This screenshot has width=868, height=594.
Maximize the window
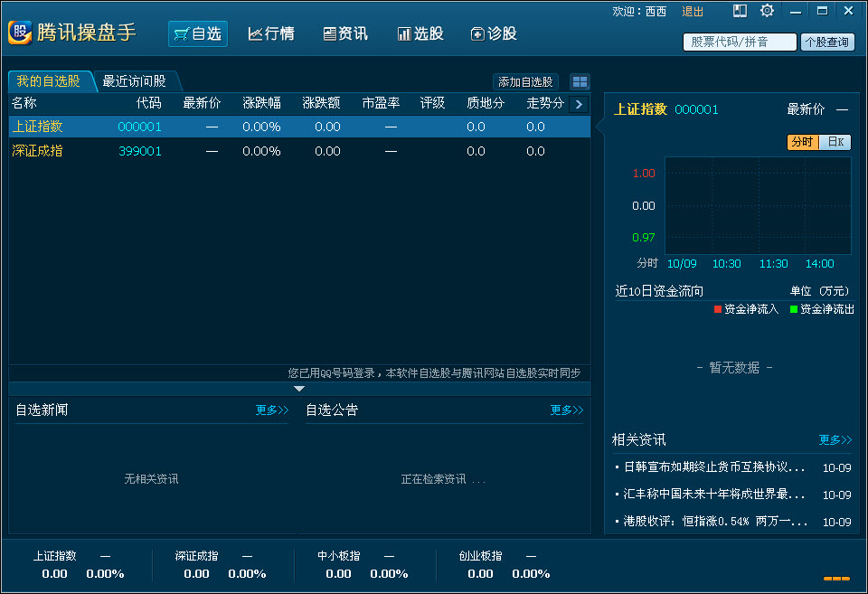(822, 11)
